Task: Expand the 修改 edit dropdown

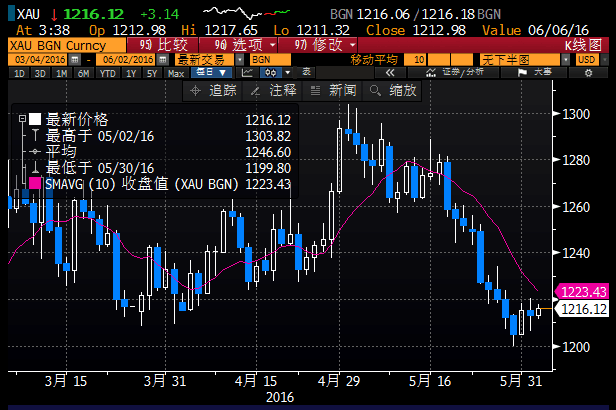Action: (323, 45)
